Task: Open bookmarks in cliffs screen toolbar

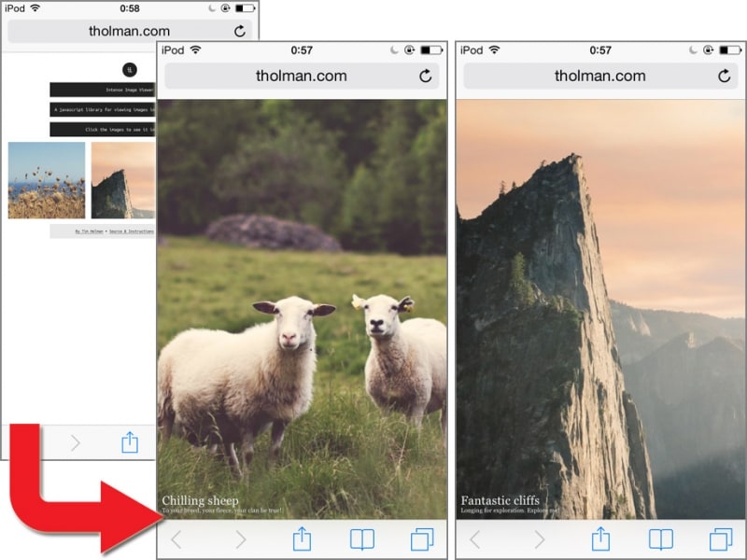Action: 661,539
